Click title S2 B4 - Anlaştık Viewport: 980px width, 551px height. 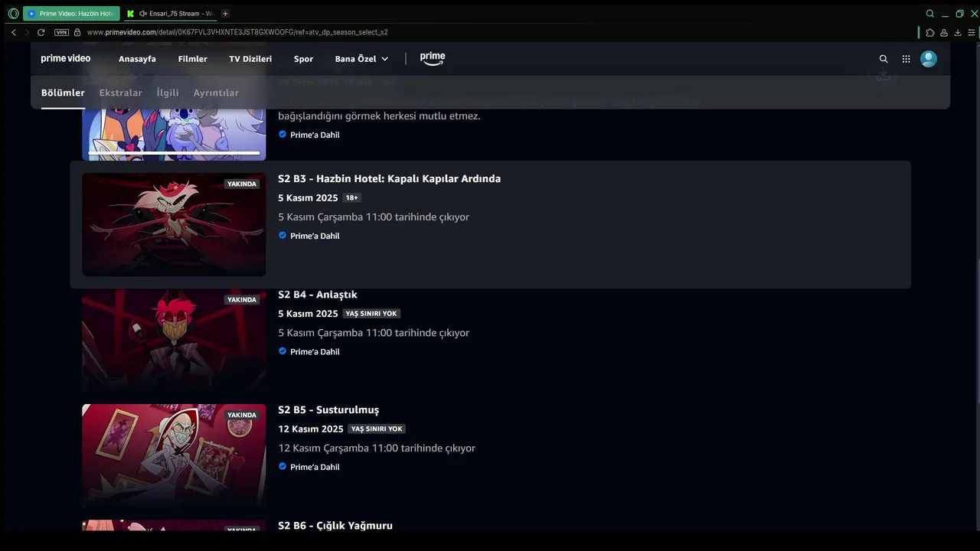318,295
